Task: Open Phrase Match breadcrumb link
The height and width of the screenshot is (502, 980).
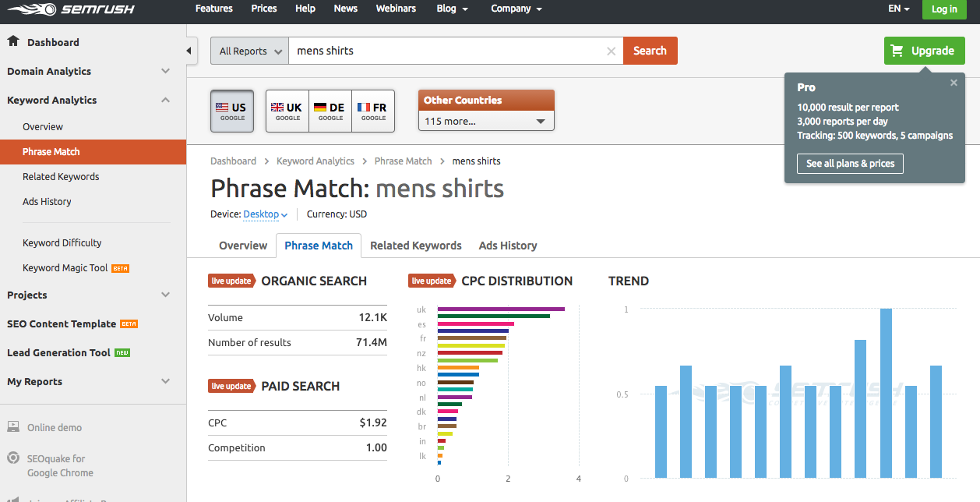Action: (403, 161)
